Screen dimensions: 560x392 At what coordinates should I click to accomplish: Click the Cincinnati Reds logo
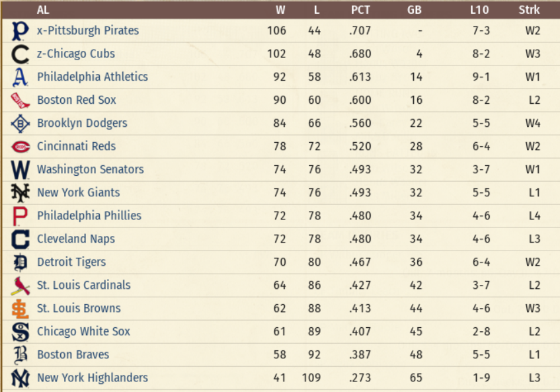tap(20, 147)
